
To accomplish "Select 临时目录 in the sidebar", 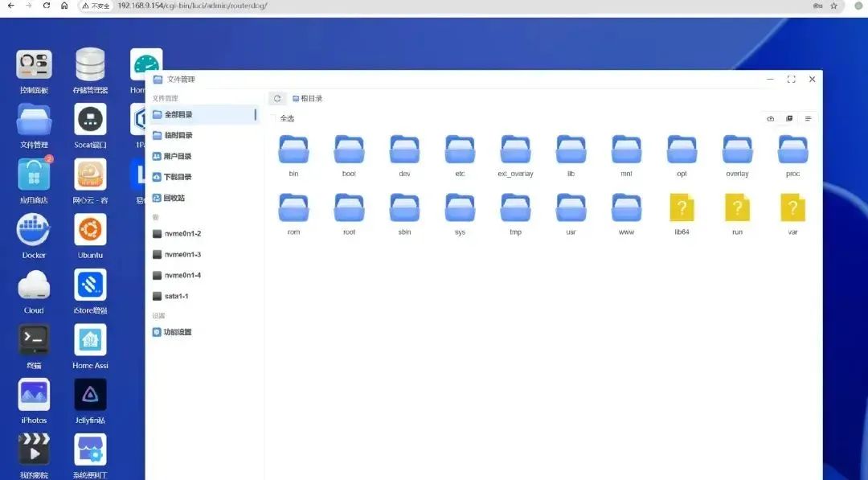I will [203, 135].
